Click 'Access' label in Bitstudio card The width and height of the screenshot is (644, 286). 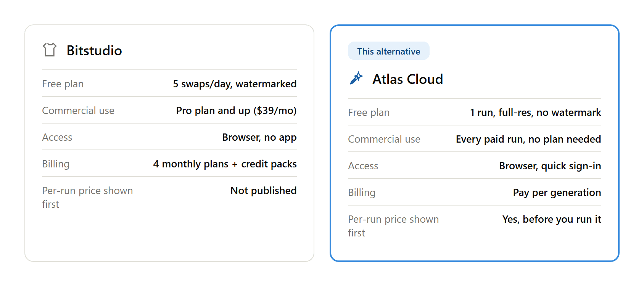[57, 137]
